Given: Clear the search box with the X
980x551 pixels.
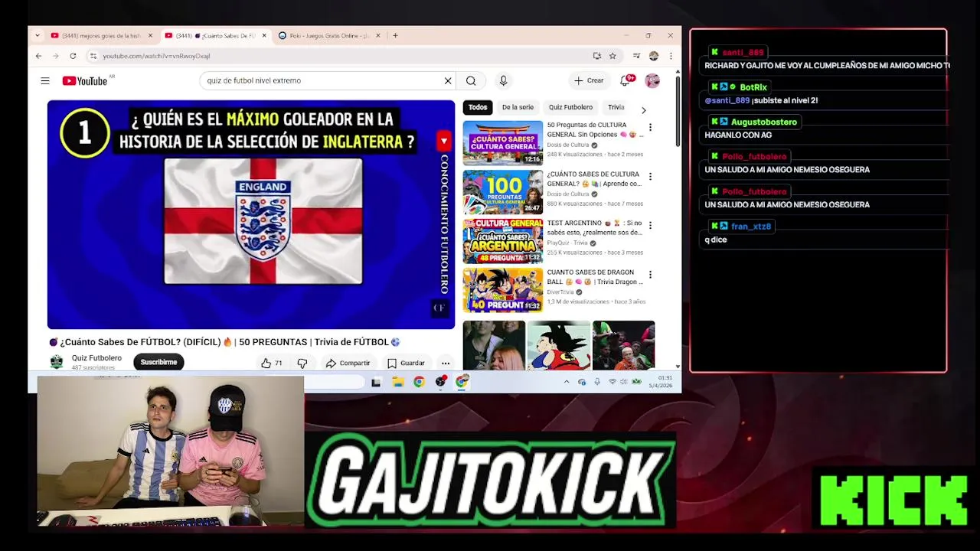Looking at the screenshot, I should (x=448, y=80).
